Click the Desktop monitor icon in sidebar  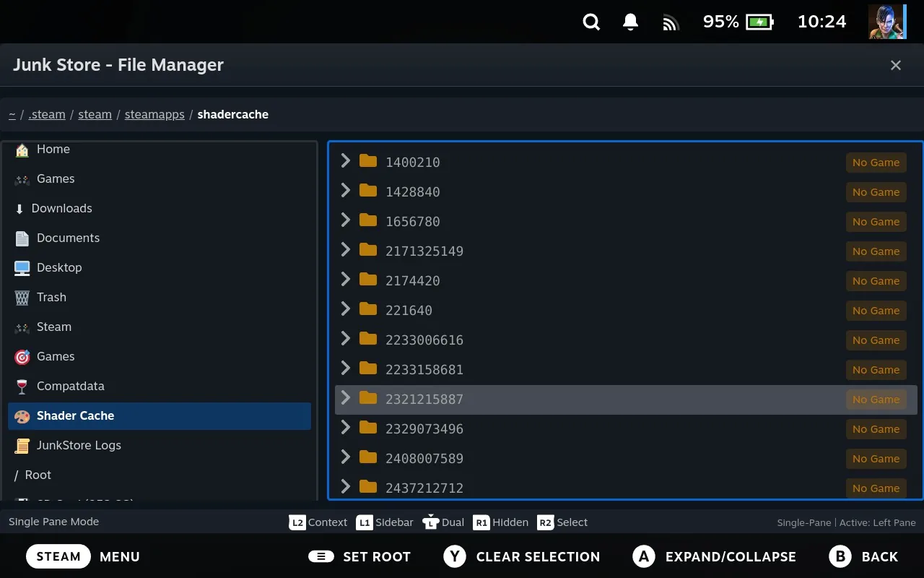pos(22,268)
